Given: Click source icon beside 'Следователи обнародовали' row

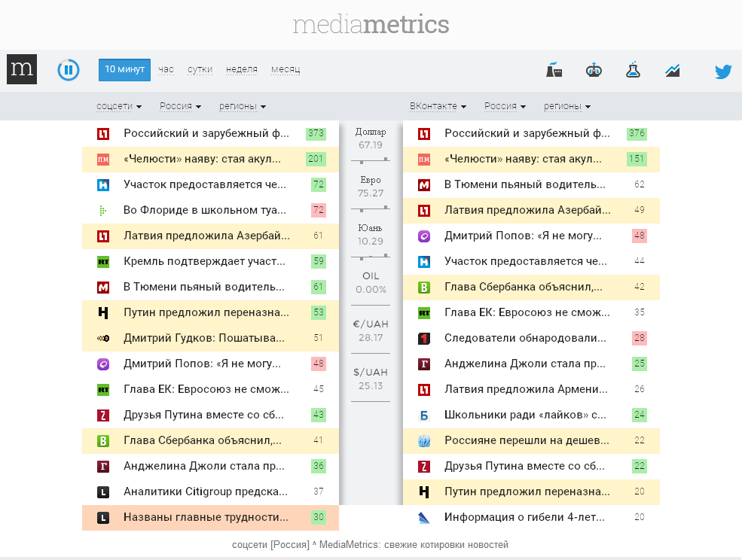Looking at the screenshot, I should pos(424,338).
